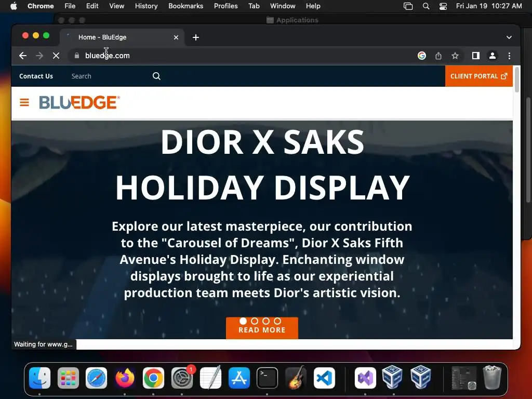This screenshot has height=399, width=532.
Task: Go back using the browser back arrow
Action: point(23,56)
